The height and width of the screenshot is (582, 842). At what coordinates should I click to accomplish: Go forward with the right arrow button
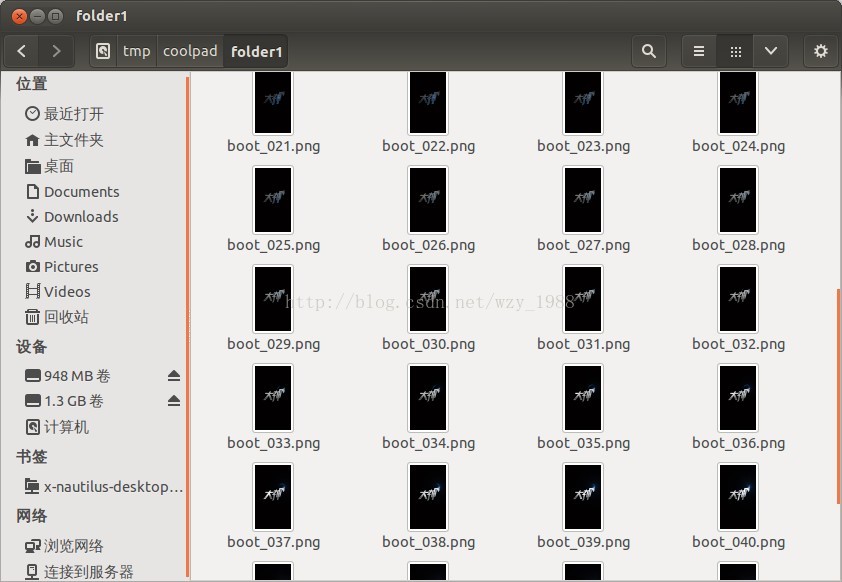click(x=56, y=51)
